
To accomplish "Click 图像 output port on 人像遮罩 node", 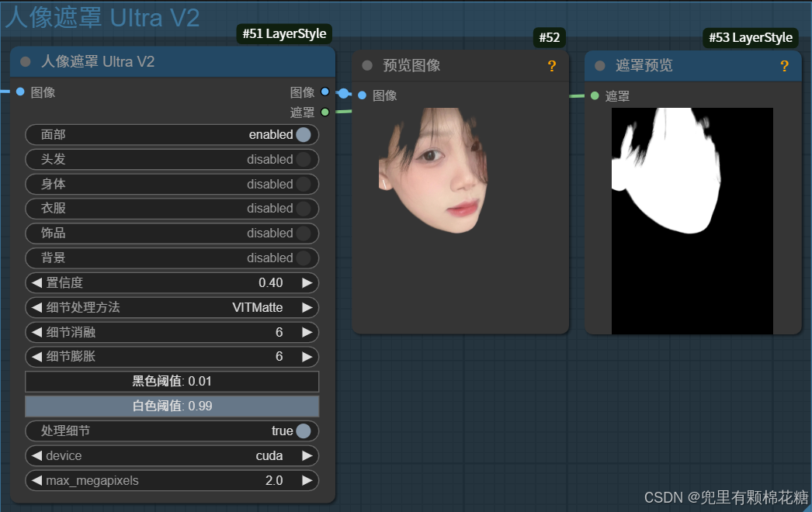I will 324,92.
